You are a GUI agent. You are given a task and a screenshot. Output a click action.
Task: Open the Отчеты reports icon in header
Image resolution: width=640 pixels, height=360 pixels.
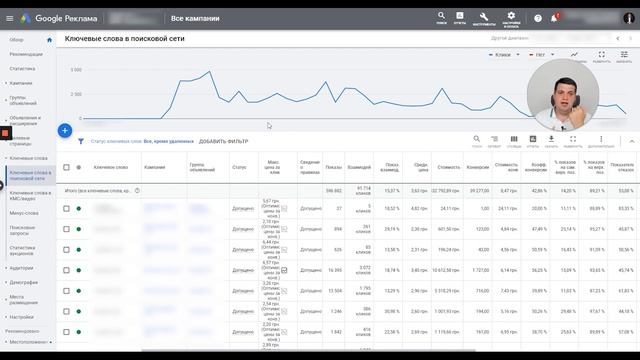[460, 18]
